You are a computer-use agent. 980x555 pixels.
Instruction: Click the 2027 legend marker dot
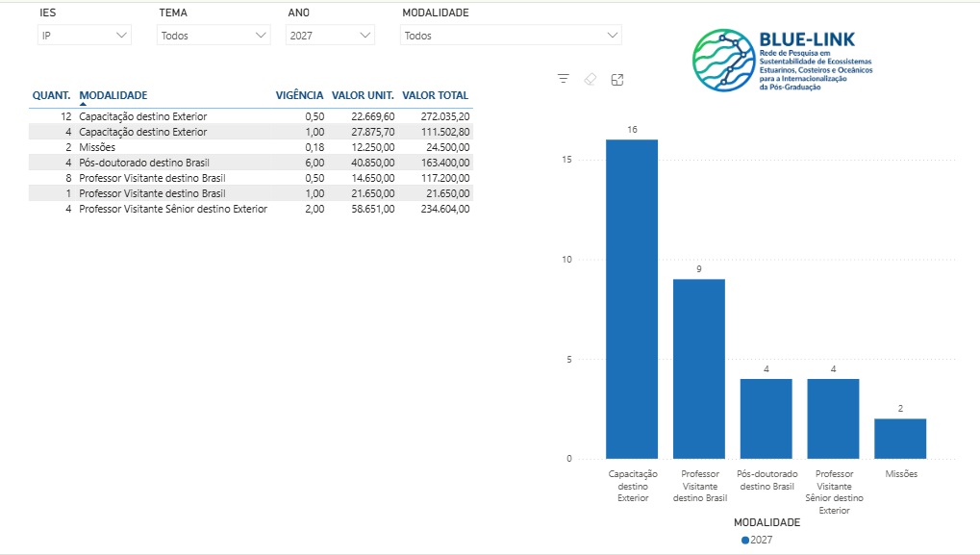point(745,540)
